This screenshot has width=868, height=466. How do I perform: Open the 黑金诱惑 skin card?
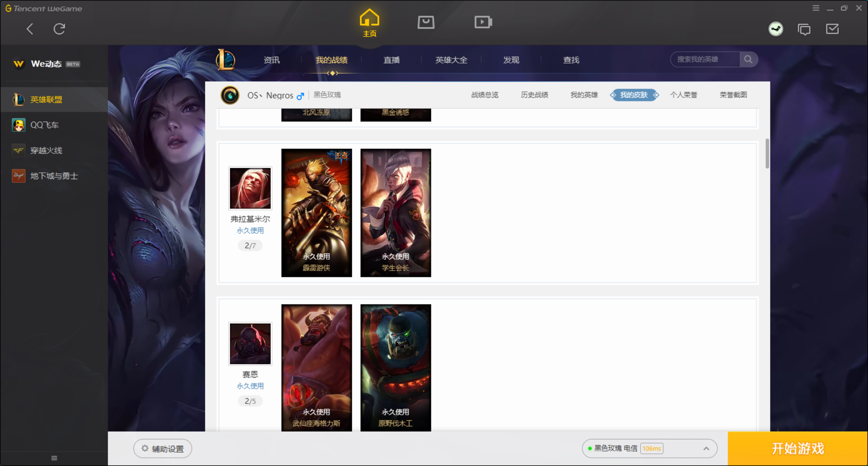pos(396,115)
